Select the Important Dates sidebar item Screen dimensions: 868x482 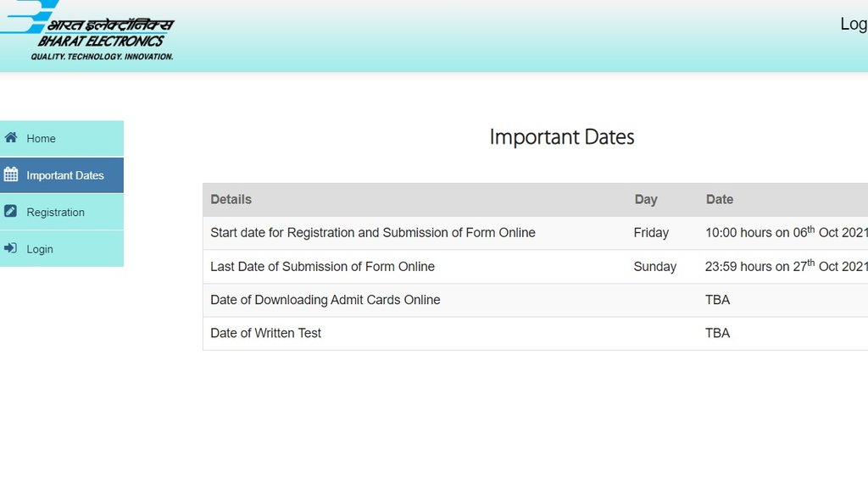tap(65, 175)
